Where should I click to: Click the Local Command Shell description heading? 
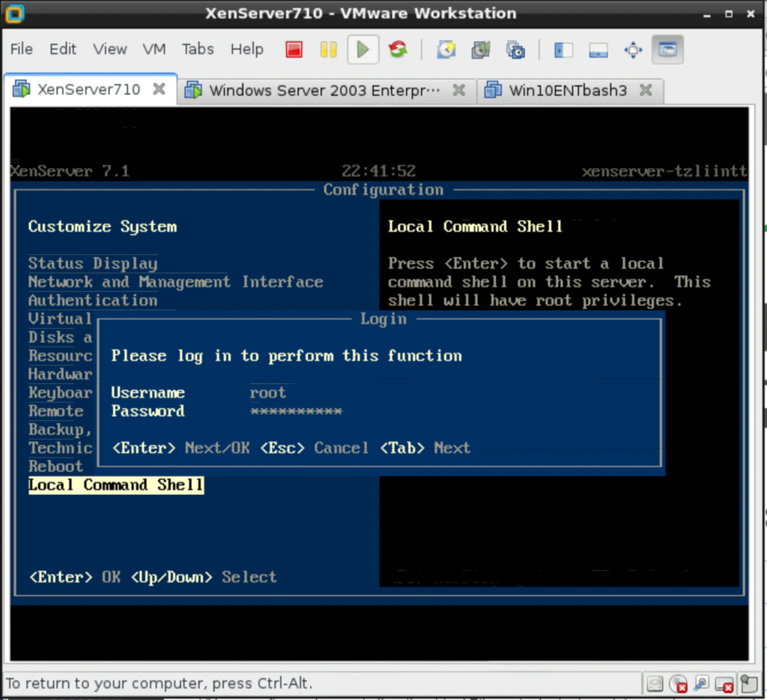pyautogui.click(x=475, y=226)
